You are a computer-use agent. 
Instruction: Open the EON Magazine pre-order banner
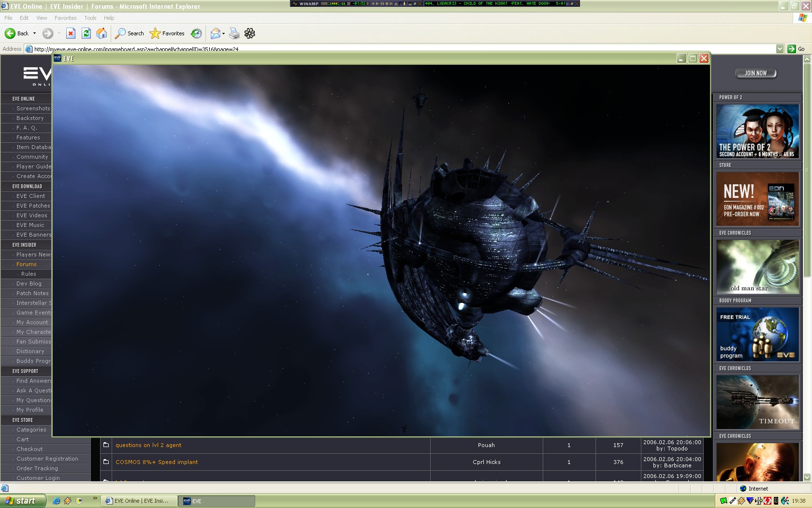[757, 199]
